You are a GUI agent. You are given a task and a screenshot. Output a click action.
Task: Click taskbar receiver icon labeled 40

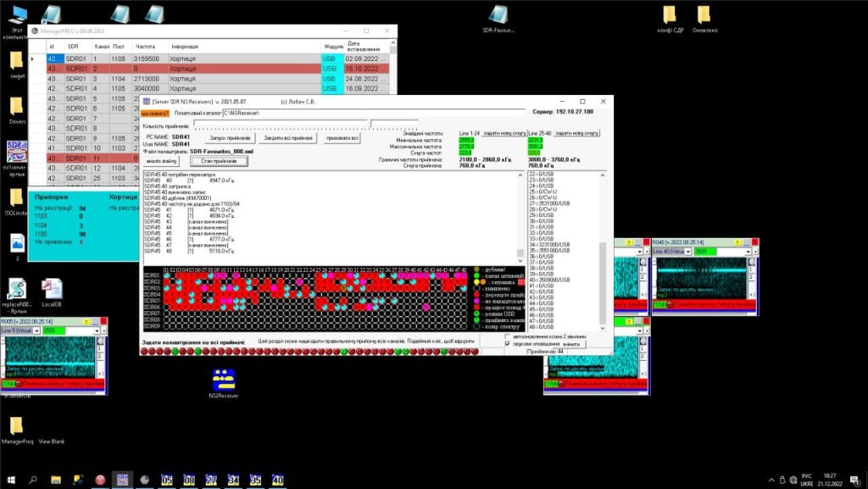tap(277, 480)
